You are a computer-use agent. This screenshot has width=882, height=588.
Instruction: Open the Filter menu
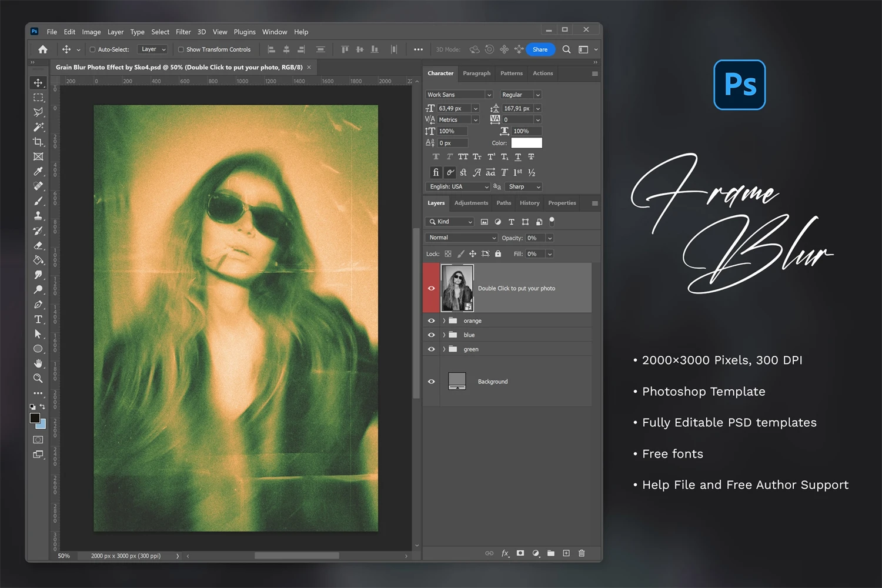183,32
